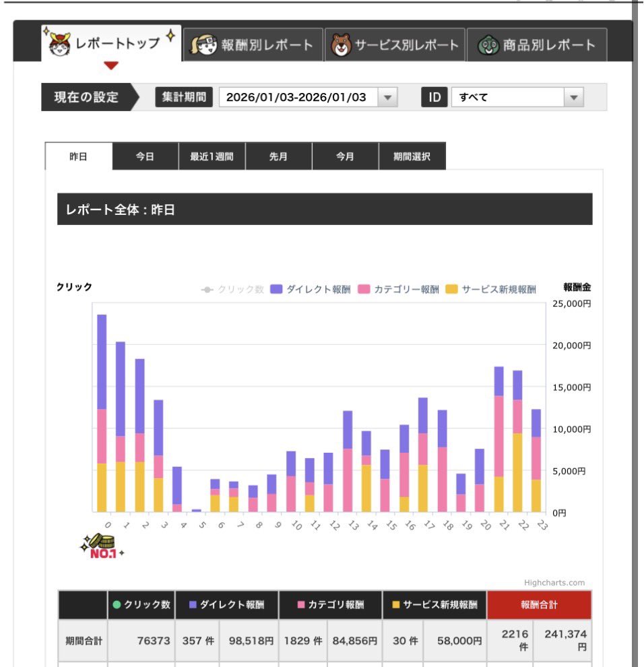This screenshot has width=644, height=667.
Task: Click the 報酬合計 red column header
Action: pos(539,605)
